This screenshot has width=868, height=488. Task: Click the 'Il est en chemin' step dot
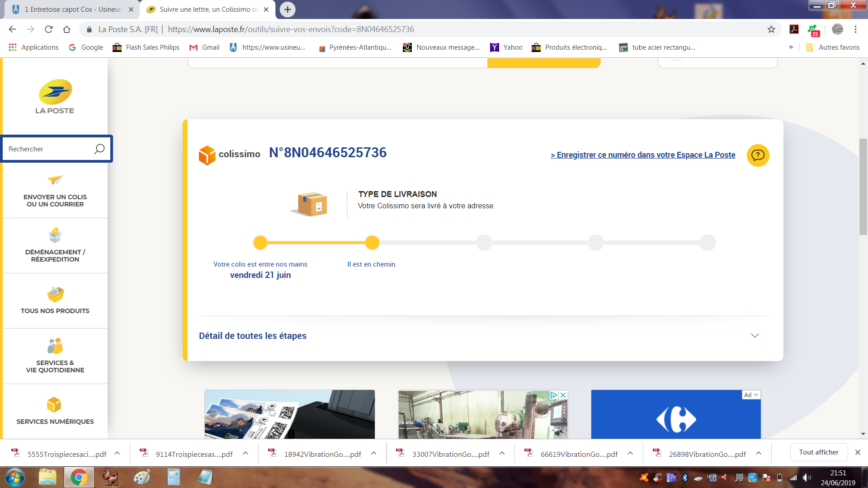(372, 243)
